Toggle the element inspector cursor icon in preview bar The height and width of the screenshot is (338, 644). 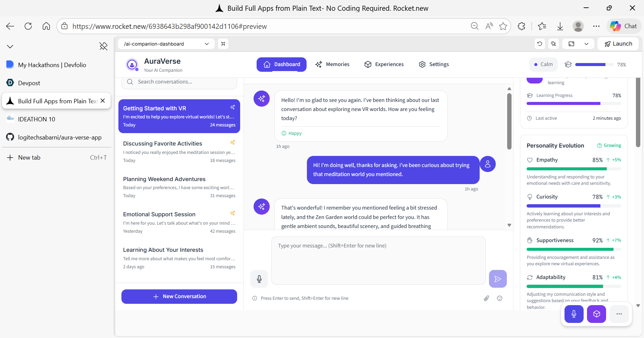coord(553,44)
